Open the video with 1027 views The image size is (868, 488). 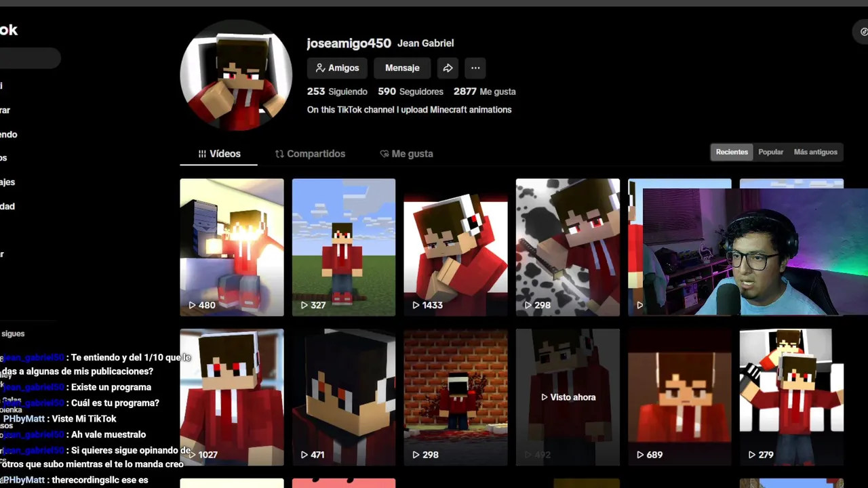click(x=232, y=397)
